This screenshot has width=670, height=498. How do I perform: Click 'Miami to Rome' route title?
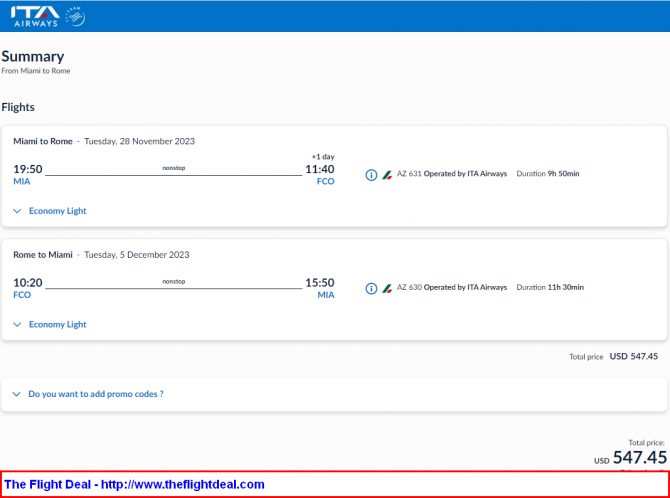tap(43, 141)
